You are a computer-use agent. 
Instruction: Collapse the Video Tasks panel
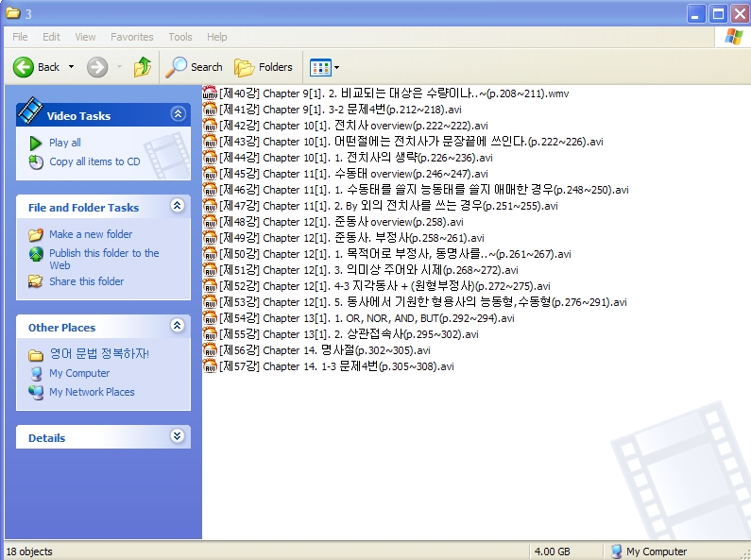tap(178, 113)
